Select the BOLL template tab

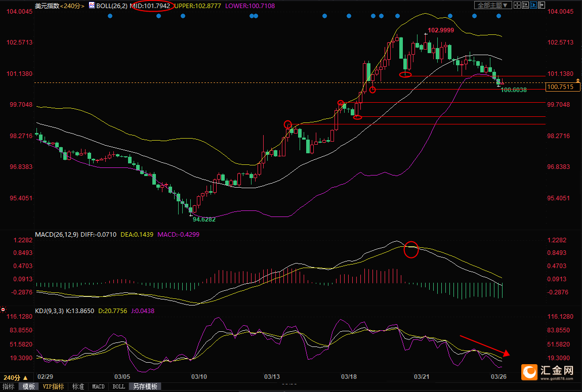(x=118, y=386)
